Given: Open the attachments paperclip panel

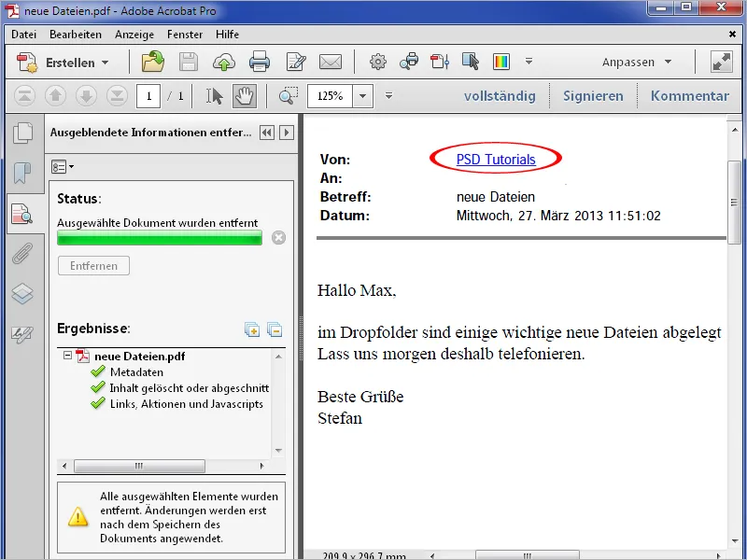Looking at the screenshot, I should 22,253.
